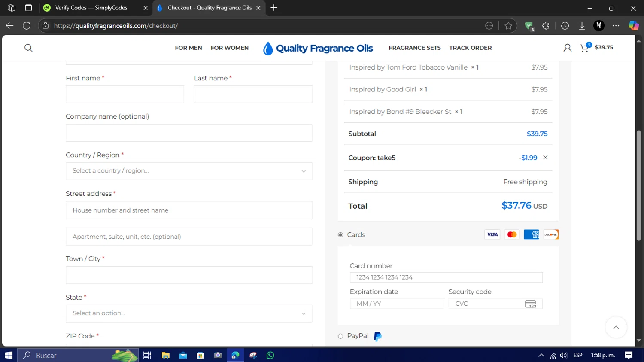The height and width of the screenshot is (362, 644).
Task: Click Inspired by Bond #9 Bleecker St item
Action: (400, 112)
